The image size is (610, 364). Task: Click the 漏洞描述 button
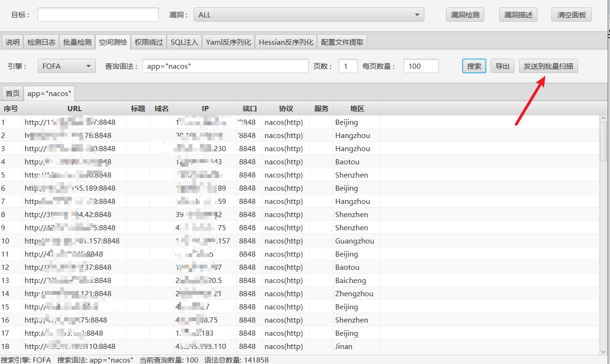(518, 14)
